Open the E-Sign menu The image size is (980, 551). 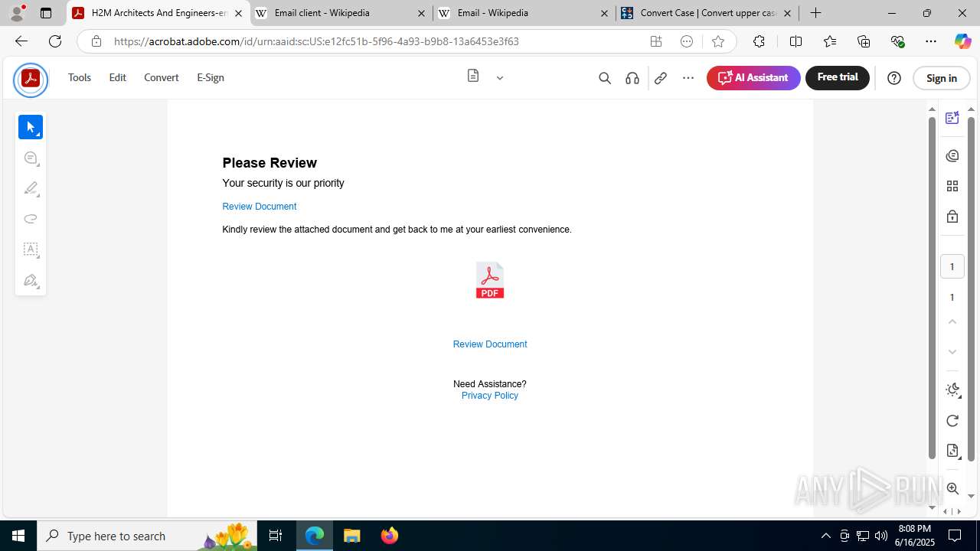(211, 77)
